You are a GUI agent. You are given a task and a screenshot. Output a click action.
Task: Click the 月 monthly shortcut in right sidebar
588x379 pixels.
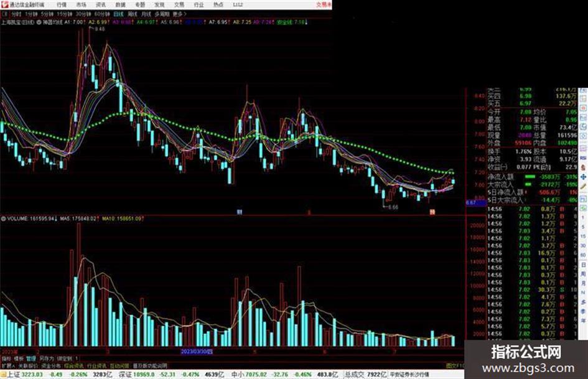[x=583, y=283]
